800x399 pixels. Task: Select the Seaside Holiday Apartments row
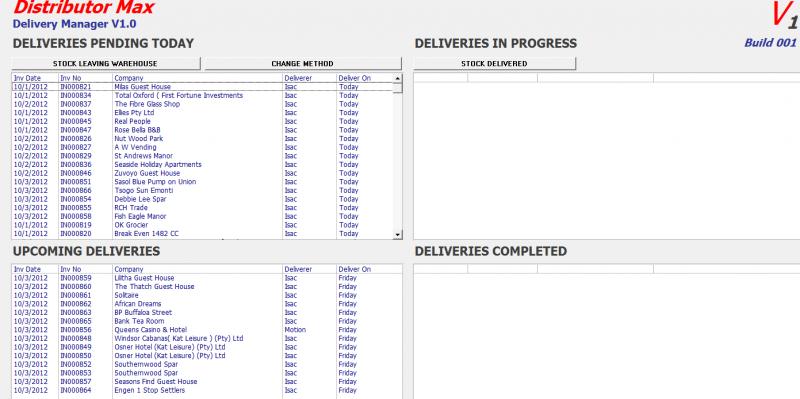(202, 165)
